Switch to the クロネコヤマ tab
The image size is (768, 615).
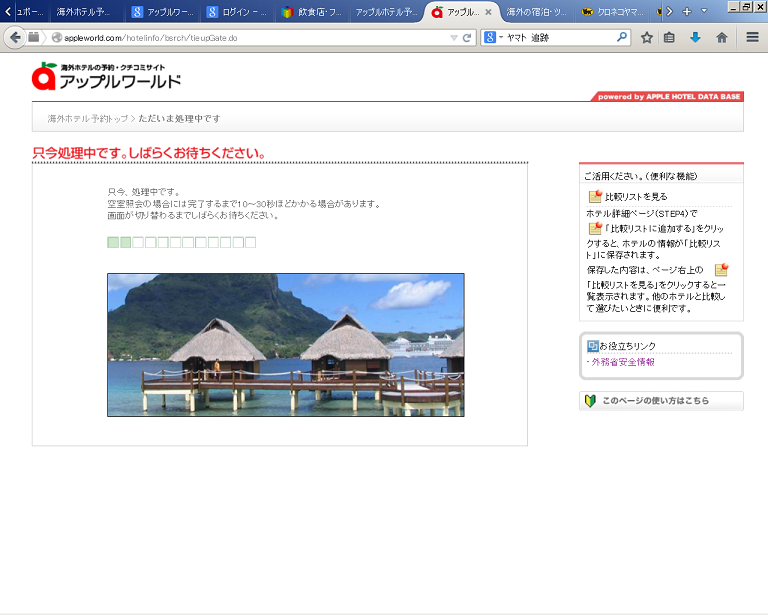(x=613, y=12)
